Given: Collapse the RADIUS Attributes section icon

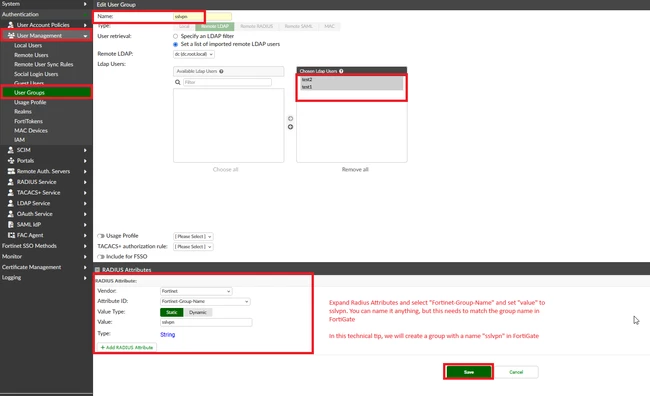Looking at the screenshot, I should click(x=97, y=270).
